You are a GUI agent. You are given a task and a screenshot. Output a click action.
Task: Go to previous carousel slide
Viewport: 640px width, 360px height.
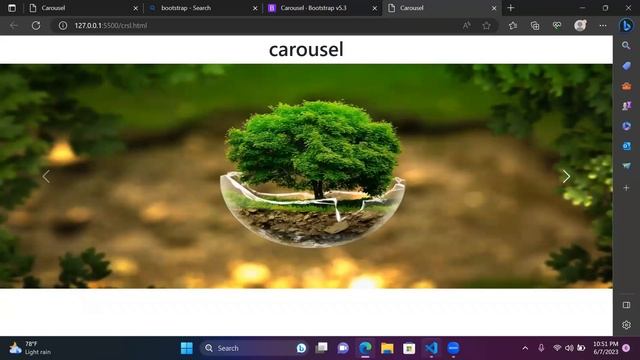46,176
